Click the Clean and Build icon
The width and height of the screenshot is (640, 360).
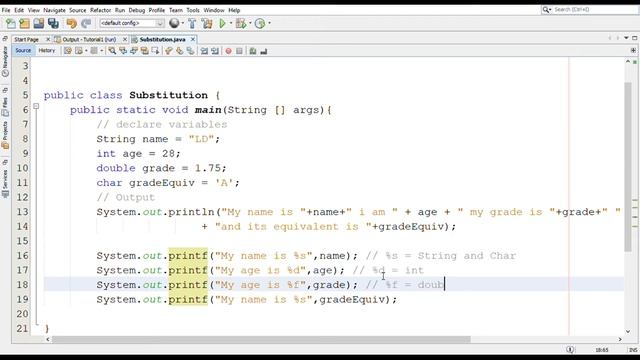click(x=207, y=24)
